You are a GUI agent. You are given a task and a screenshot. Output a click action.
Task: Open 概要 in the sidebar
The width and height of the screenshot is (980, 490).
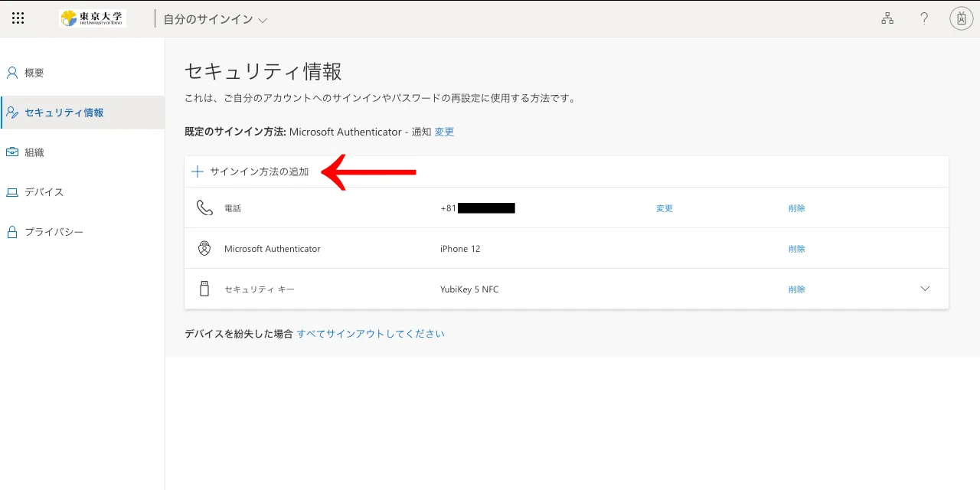tap(34, 73)
